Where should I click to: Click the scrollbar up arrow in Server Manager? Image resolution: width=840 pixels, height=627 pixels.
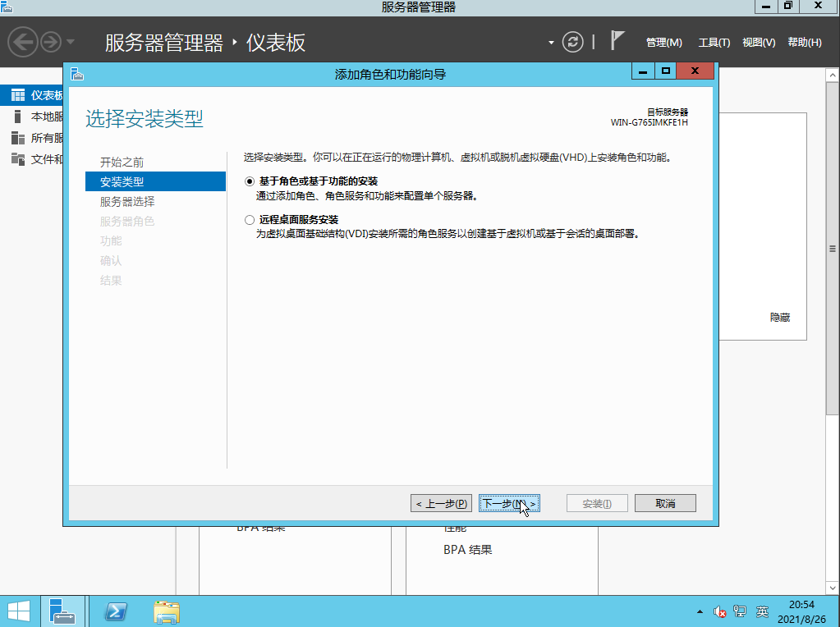[x=832, y=75]
